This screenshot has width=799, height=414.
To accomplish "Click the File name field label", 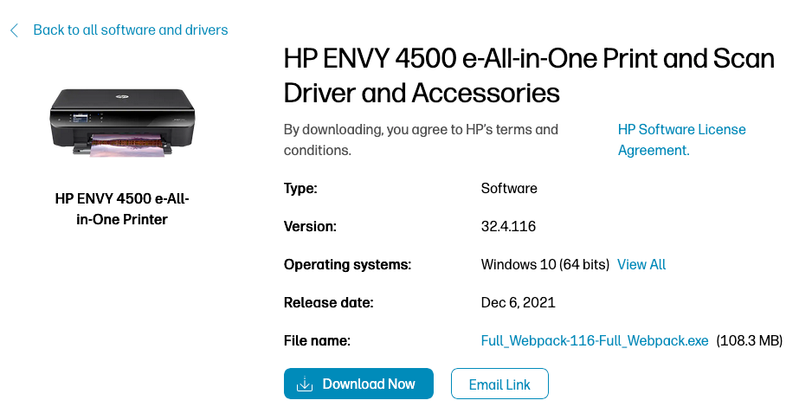I will [317, 341].
